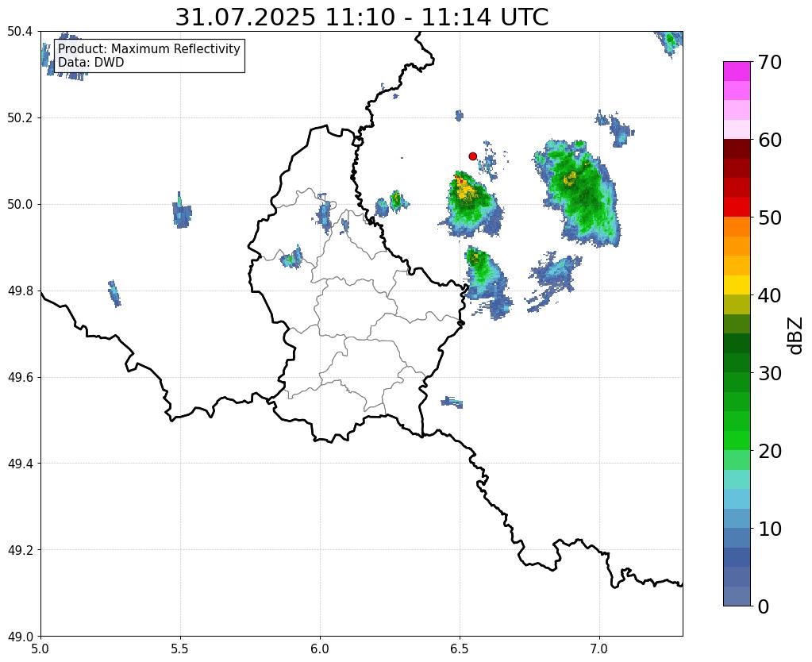Click the magenta top segment of colorbar
This screenshot has height=662, width=812.
pos(737,71)
